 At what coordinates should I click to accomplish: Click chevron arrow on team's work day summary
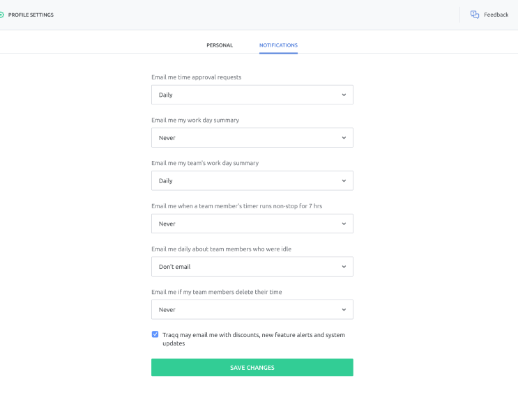coord(344,181)
